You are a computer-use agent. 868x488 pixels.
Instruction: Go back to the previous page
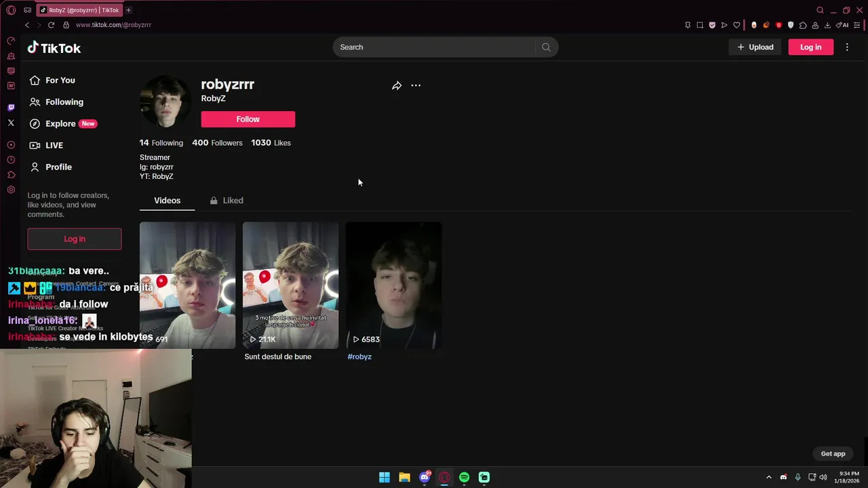click(27, 25)
